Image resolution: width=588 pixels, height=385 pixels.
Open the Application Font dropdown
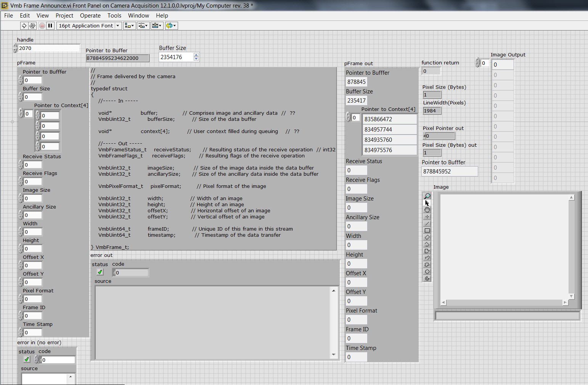pyautogui.click(x=118, y=26)
